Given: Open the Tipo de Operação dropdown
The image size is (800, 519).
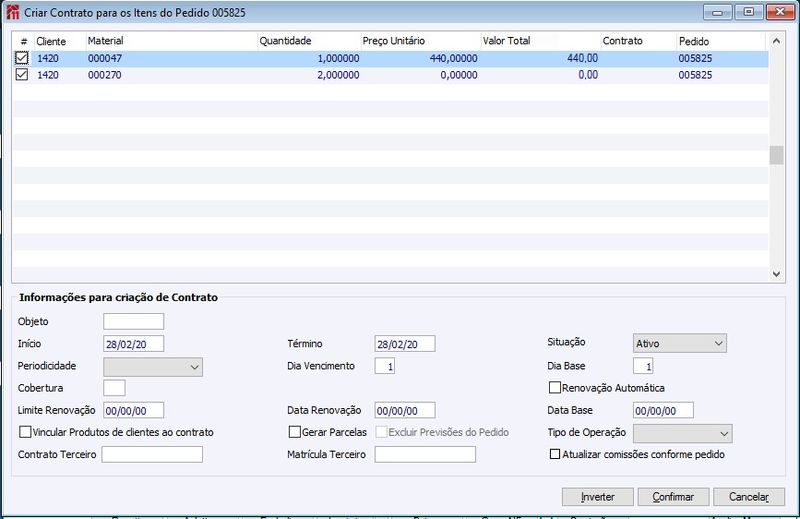Looking at the screenshot, I should click(683, 433).
